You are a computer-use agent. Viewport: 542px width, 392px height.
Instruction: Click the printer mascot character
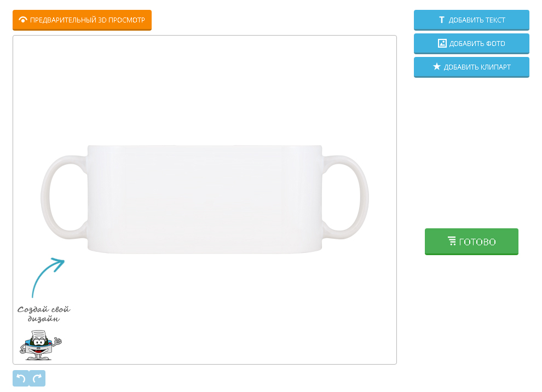tap(39, 345)
